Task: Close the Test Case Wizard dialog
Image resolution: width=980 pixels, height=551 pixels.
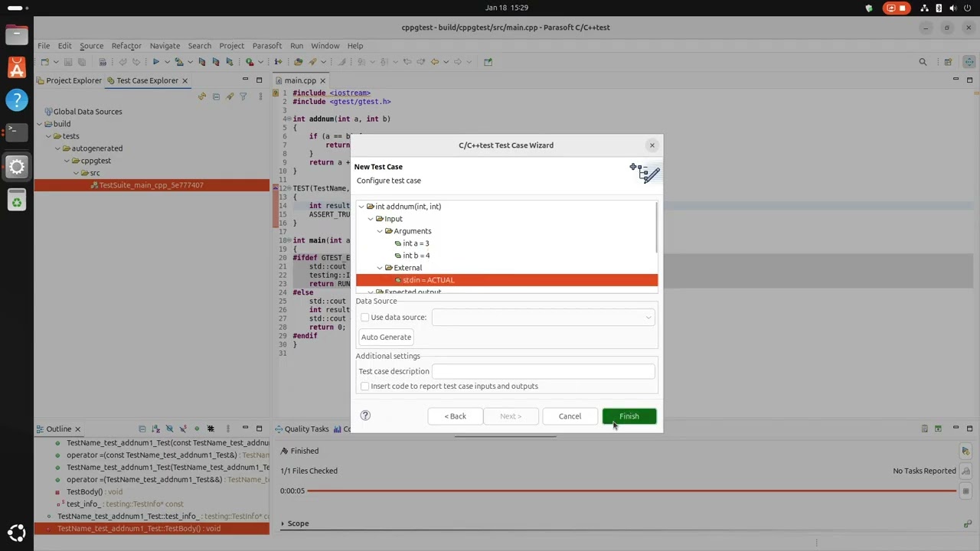Action: tap(652, 145)
